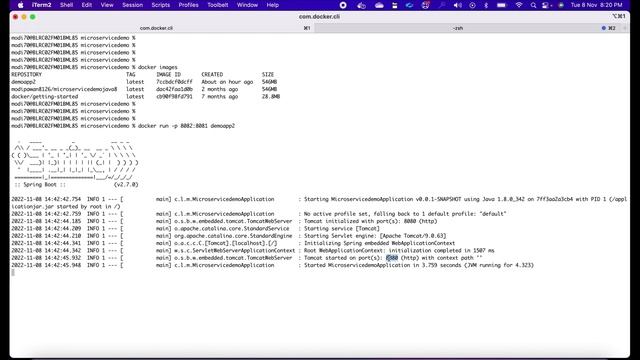Image resolution: width=640 pixels, height=360 pixels.
Task: Click the menu bar icon with red badge
Action: click(x=426, y=5)
